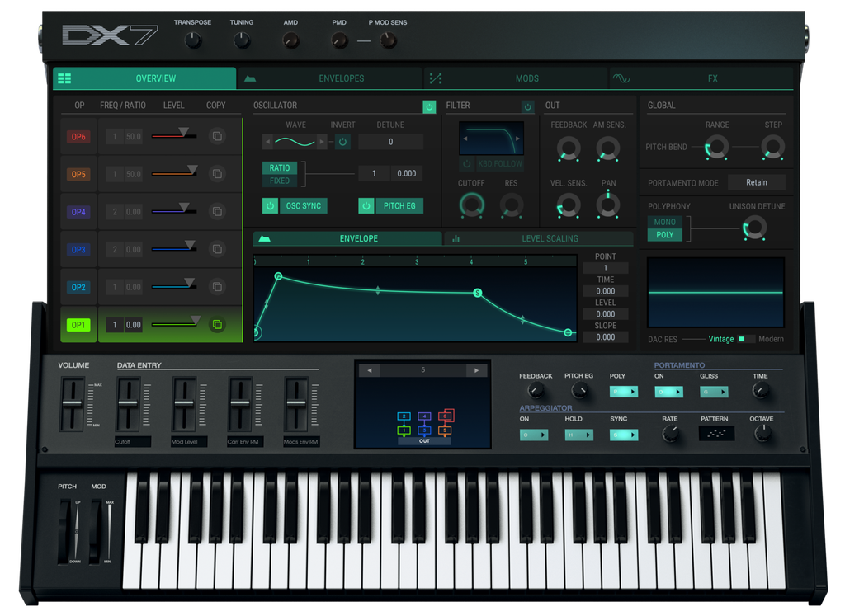Choose FIXED frequency mode
This screenshot has width=845, height=616.
[x=280, y=181]
